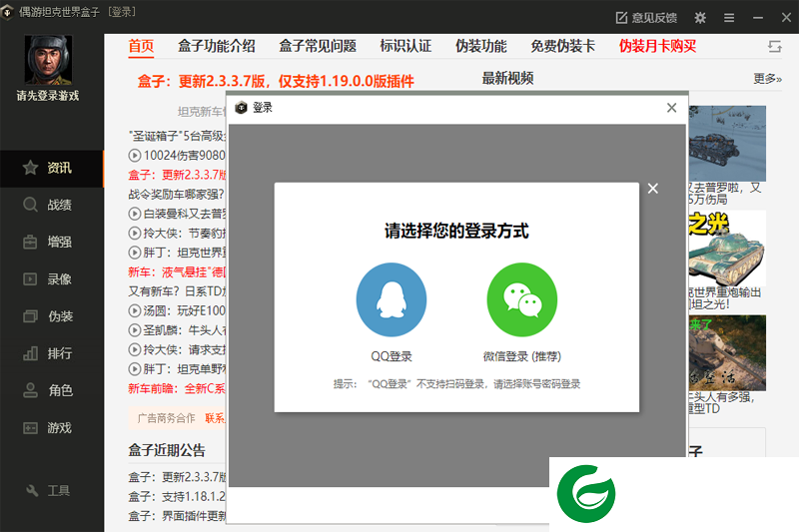The image size is (799, 532).
Task: Switch to the 盒子常见问题 tab
Action: (318, 46)
